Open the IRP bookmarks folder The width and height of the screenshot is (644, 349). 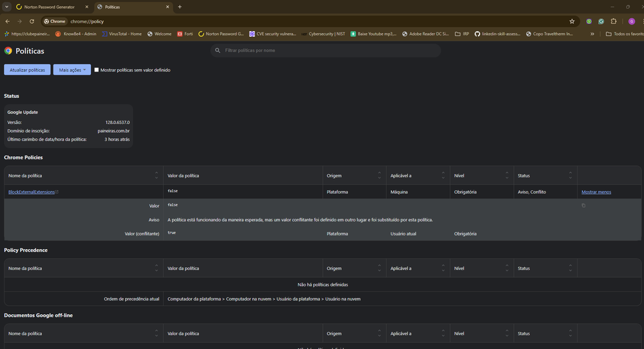coord(462,34)
